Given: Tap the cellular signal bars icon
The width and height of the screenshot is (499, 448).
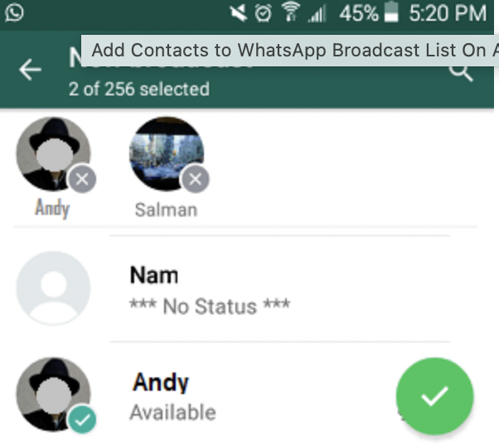Looking at the screenshot, I should (x=317, y=14).
